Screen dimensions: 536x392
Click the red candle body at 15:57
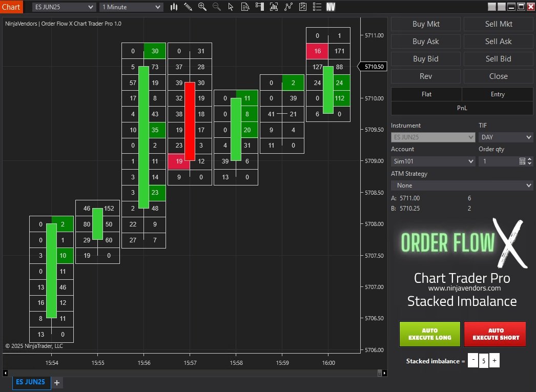pyautogui.click(x=190, y=121)
